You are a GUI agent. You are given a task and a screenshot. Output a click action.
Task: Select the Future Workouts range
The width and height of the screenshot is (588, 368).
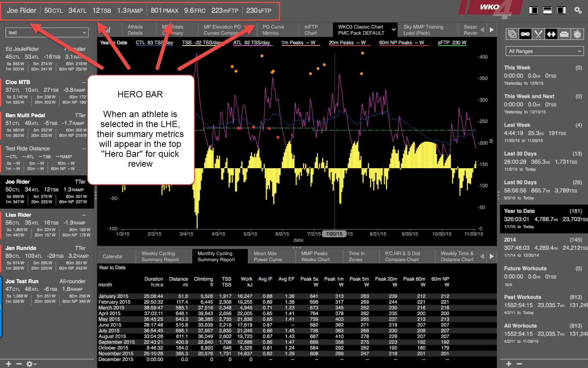click(x=544, y=276)
